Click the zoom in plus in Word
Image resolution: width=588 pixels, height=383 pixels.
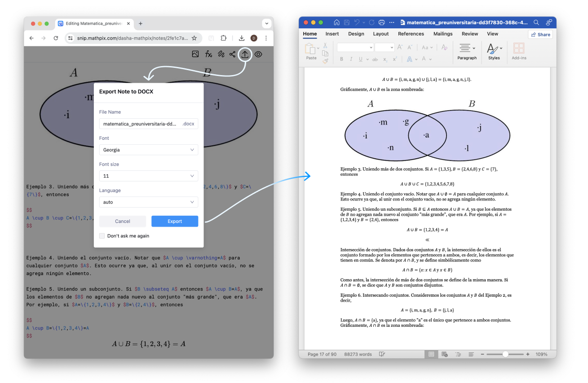528,354
